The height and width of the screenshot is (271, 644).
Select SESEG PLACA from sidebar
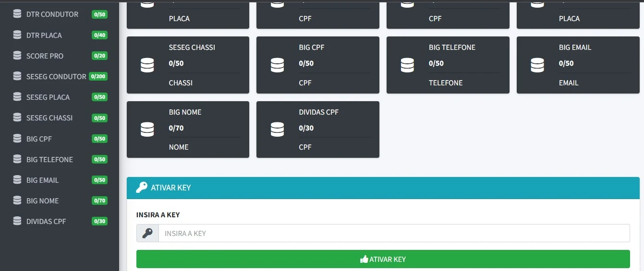[48, 97]
